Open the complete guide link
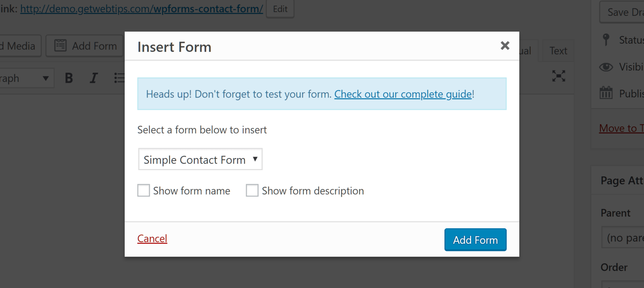Screen dimensions: 644x288 [403, 94]
